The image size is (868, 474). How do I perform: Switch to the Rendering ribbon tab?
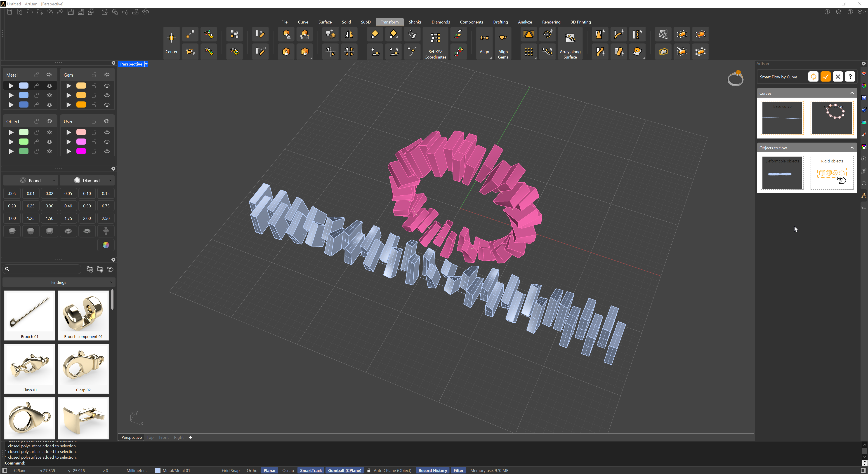coord(551,22)
